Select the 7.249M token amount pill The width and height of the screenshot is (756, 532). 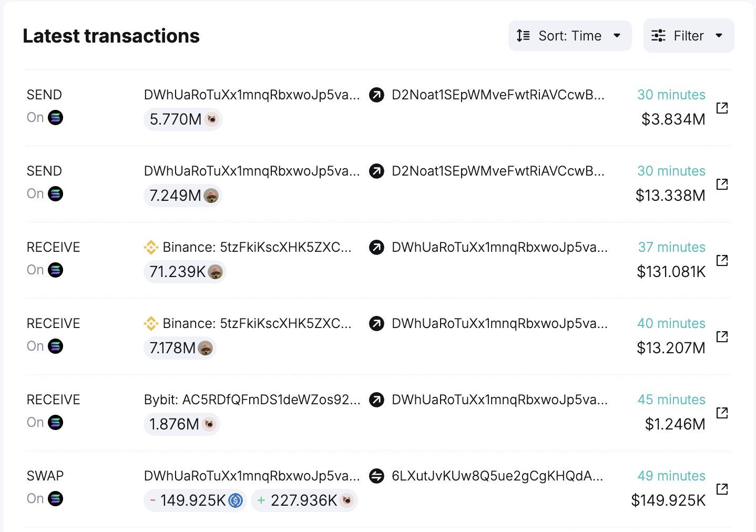click(x=182, y=196)
